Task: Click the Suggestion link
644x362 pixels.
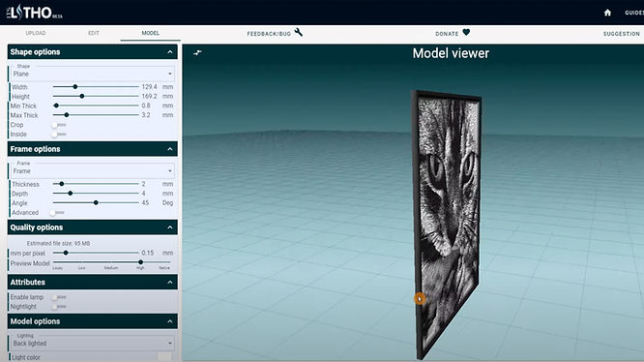Action: pyautogui.click(x=622, y=34)
